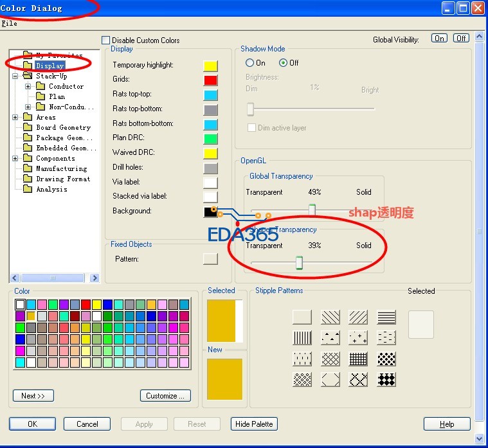
Task: Open the Package Geometry folder
Action: [58, 138]
